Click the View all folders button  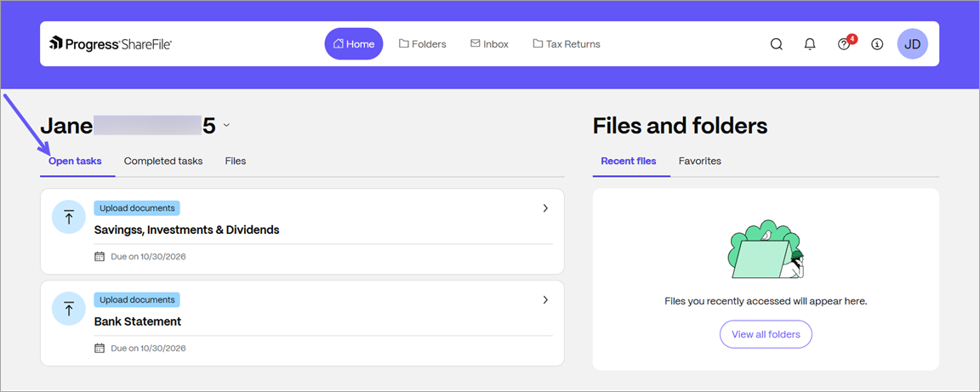point(766,334)
